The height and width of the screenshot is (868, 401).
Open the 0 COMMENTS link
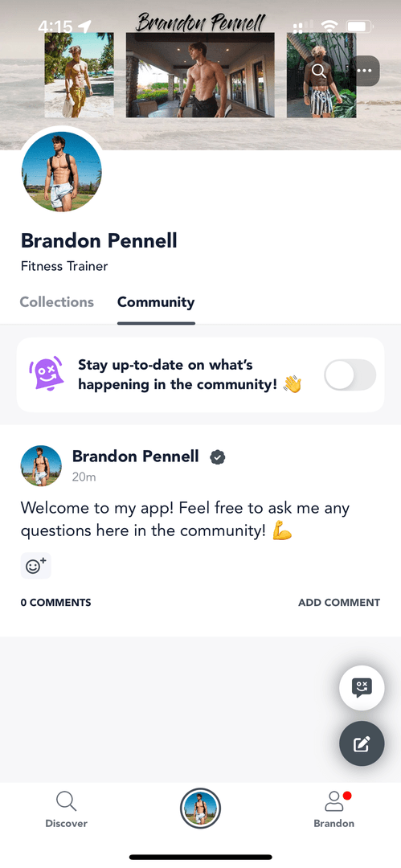pos(56,603)
